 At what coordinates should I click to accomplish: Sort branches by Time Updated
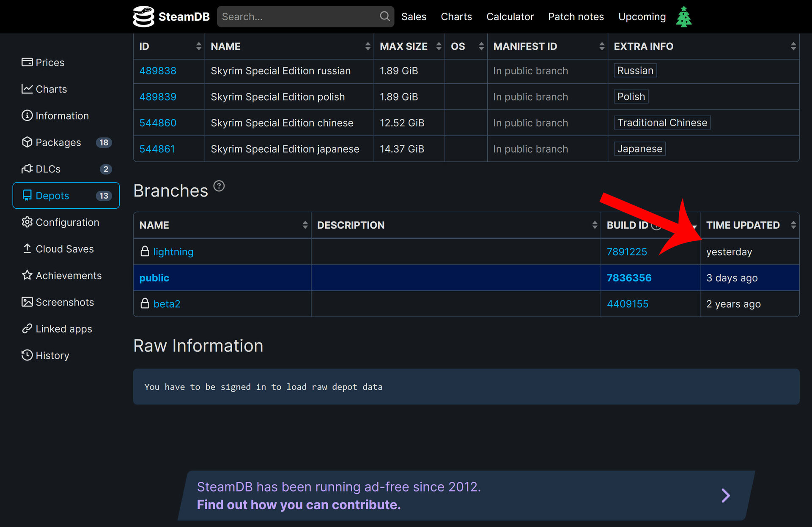tap(793, 225)
